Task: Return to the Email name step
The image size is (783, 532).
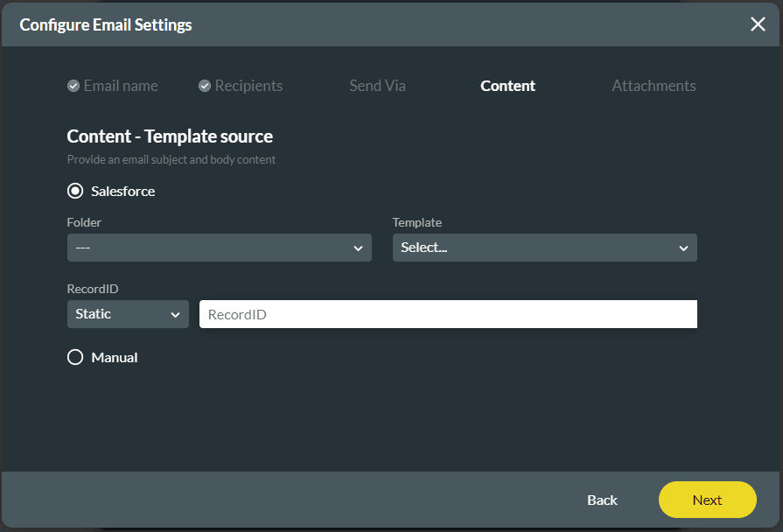Action: click(x=121, y=85)
